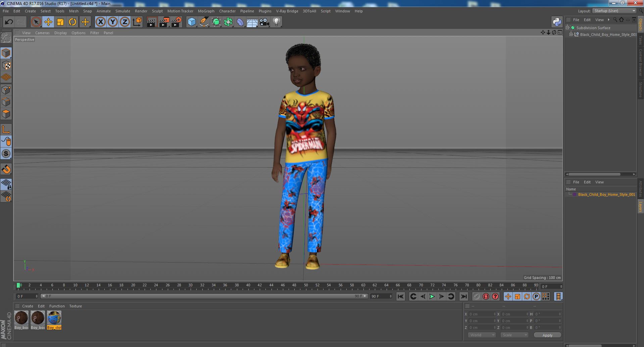
Task: Click Make Editable icon in left toolbar
Action: coord(6,38)
